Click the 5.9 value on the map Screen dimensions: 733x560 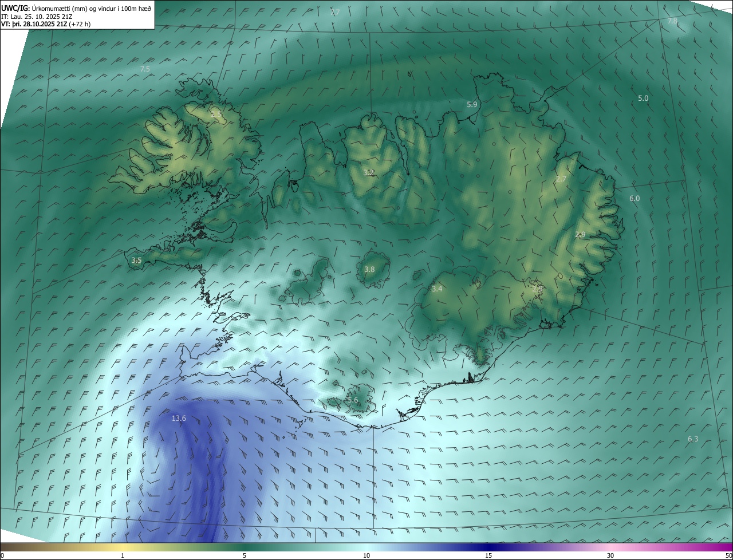coord(472,105)
